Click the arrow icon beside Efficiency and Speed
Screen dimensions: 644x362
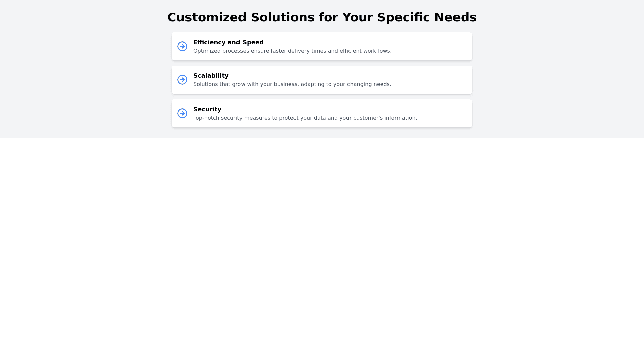click(x=182, y=46)
